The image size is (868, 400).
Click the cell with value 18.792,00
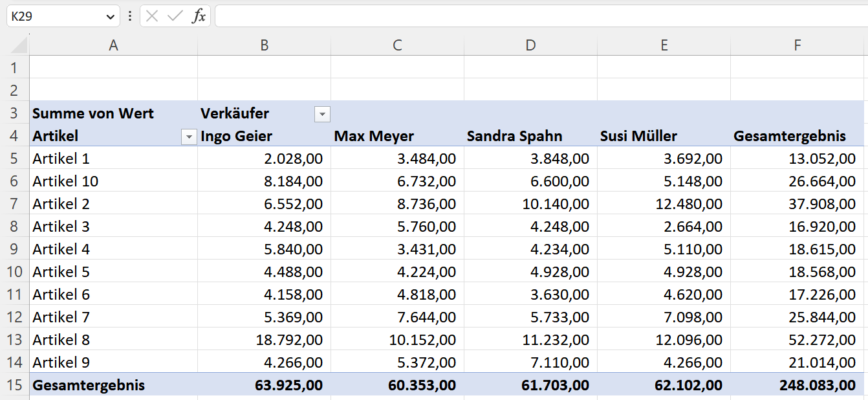264,339
